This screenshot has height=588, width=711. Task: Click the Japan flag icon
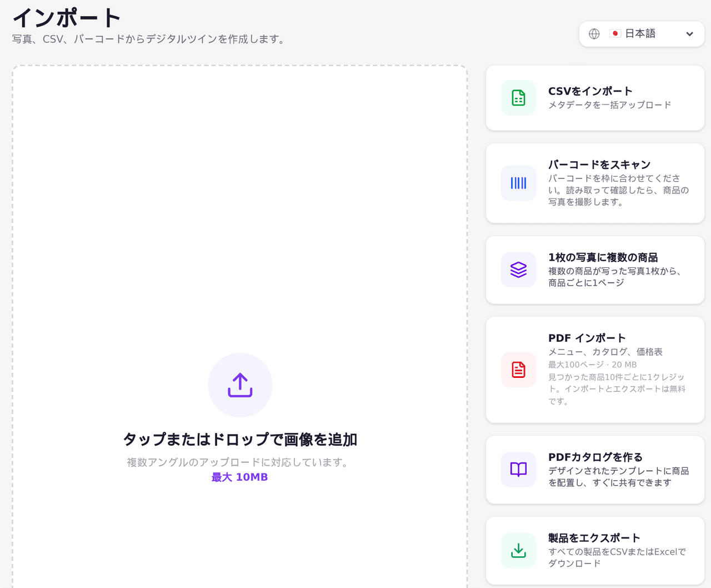coord(615,34)
